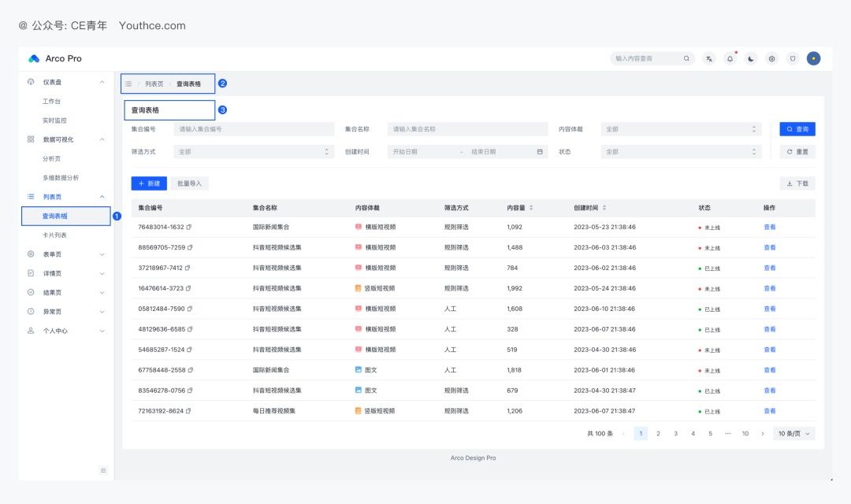Click the 请输入集合名称 input field
The height and width of the screenshot is (504, 851).
click(468, 129)
